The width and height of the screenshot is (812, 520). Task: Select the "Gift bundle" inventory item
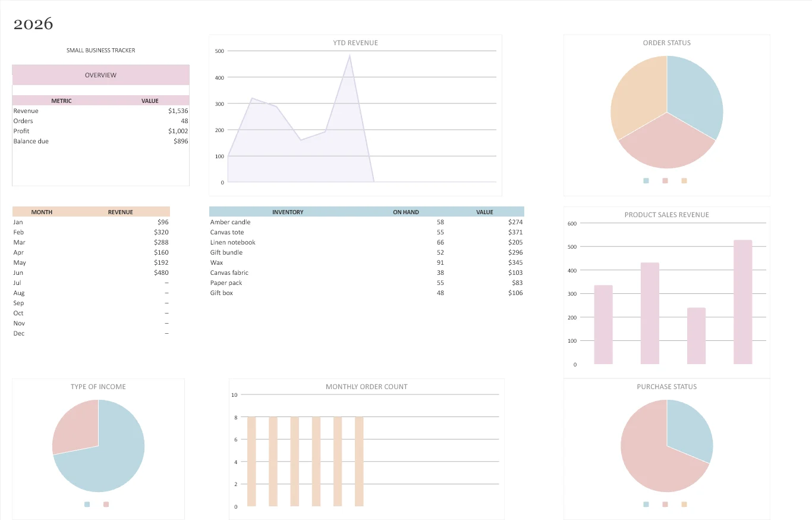pos(226,252)
